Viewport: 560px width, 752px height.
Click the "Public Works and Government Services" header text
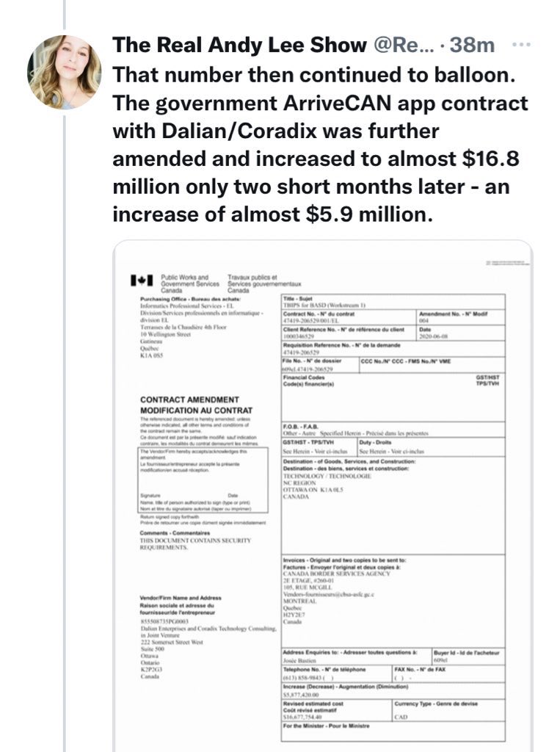[189, 283]
